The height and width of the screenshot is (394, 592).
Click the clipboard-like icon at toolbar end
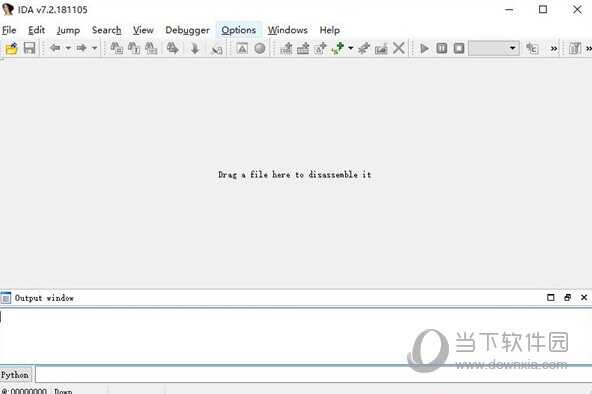pyautogui.click(x=575, y=48)
